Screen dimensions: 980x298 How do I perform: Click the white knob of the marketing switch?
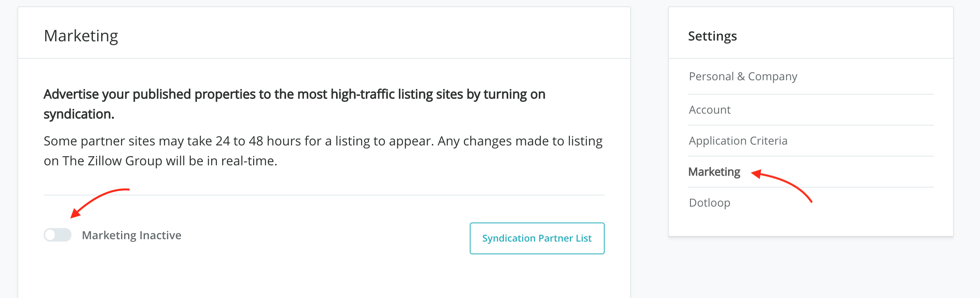pyautogui.click(x=50, y=235)
